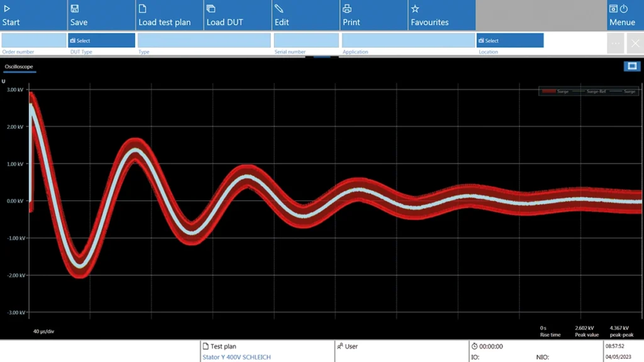Open Load test plan
Viewport: 644px width, 362px height.
[x=169, y=15]
